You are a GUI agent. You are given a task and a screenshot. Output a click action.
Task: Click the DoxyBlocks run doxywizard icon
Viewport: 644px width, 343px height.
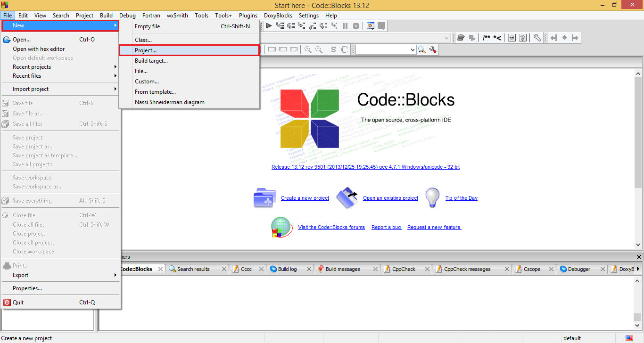point(461,38)
